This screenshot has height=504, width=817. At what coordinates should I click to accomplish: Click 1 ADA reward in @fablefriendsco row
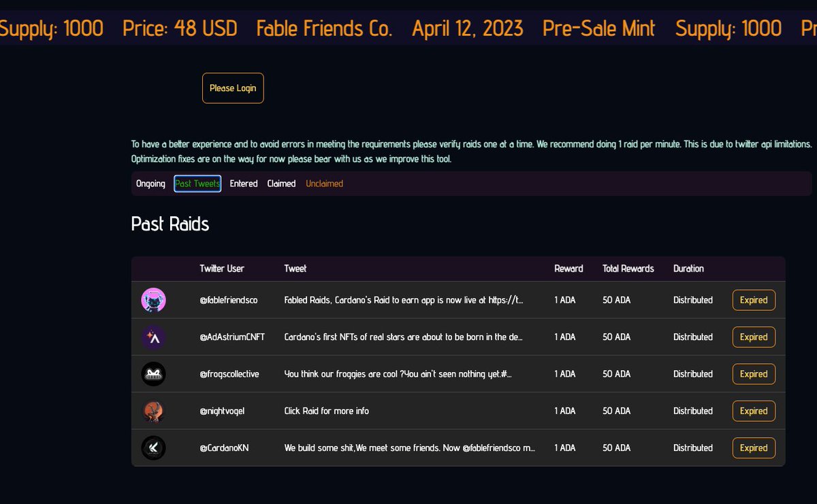pyautogui.click(x=565, y=300)
